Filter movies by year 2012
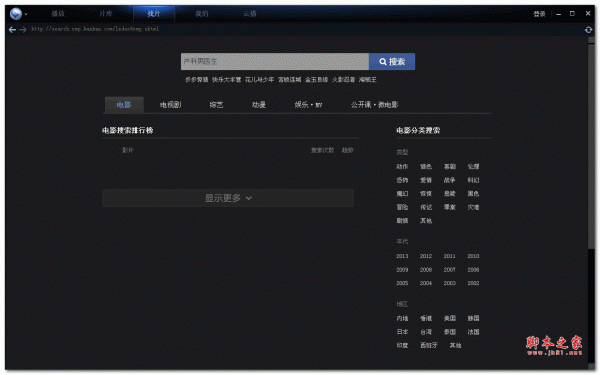 click(x=426, y=256)
